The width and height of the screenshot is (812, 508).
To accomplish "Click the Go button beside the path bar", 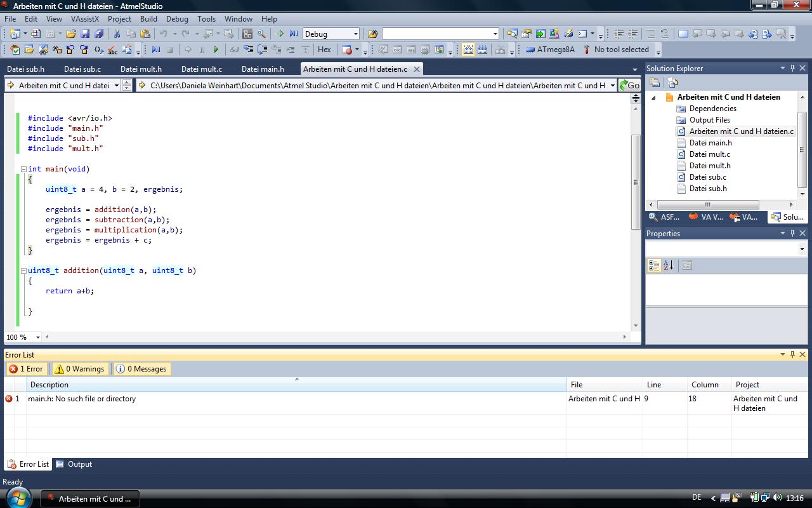I will 629,85.
